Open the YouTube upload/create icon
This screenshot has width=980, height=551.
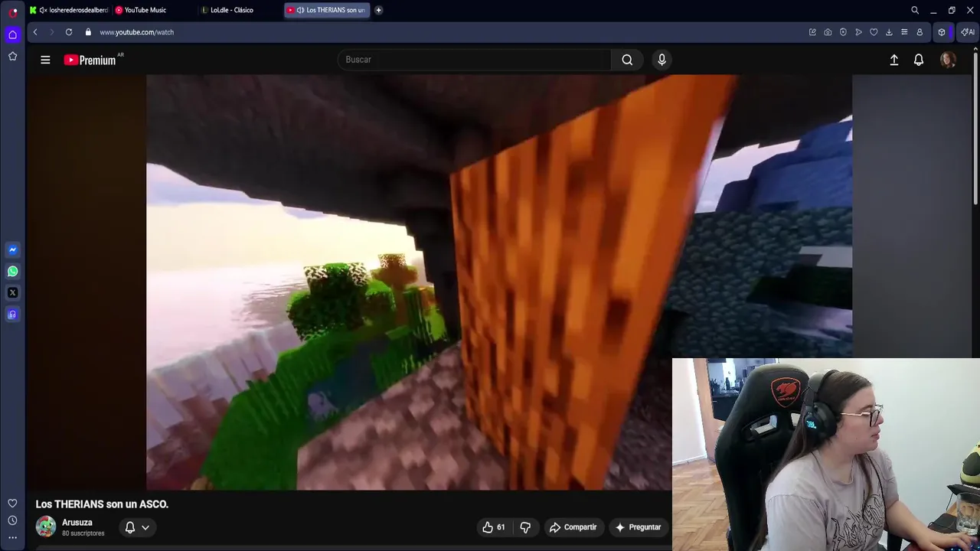click(x=893, y=60)
